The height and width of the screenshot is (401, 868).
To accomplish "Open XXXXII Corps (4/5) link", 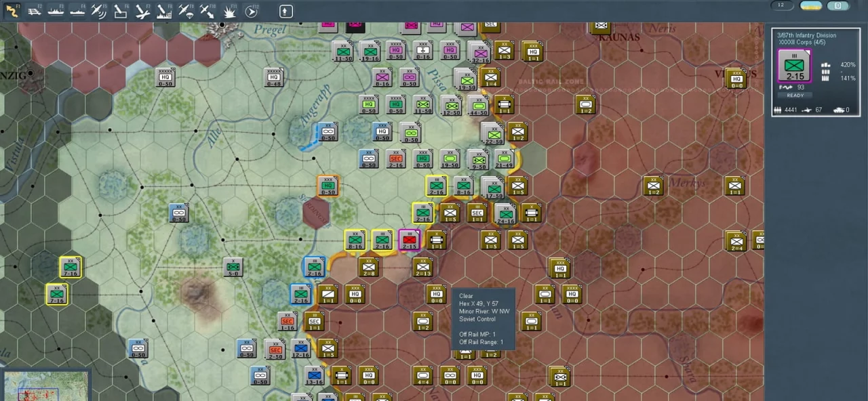I will (x=802, y=43).
